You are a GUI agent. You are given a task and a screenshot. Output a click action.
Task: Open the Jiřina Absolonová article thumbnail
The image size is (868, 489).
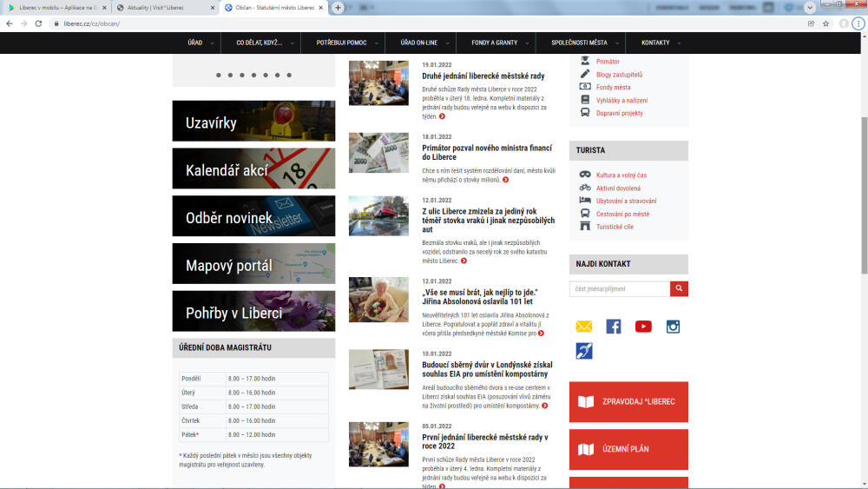click(378, 300)
